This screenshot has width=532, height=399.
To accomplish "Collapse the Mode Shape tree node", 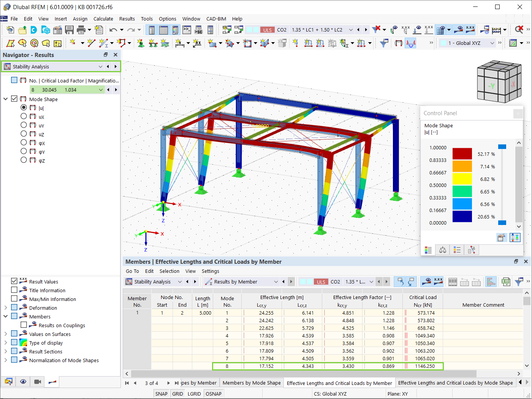I will tap(6, 99).
